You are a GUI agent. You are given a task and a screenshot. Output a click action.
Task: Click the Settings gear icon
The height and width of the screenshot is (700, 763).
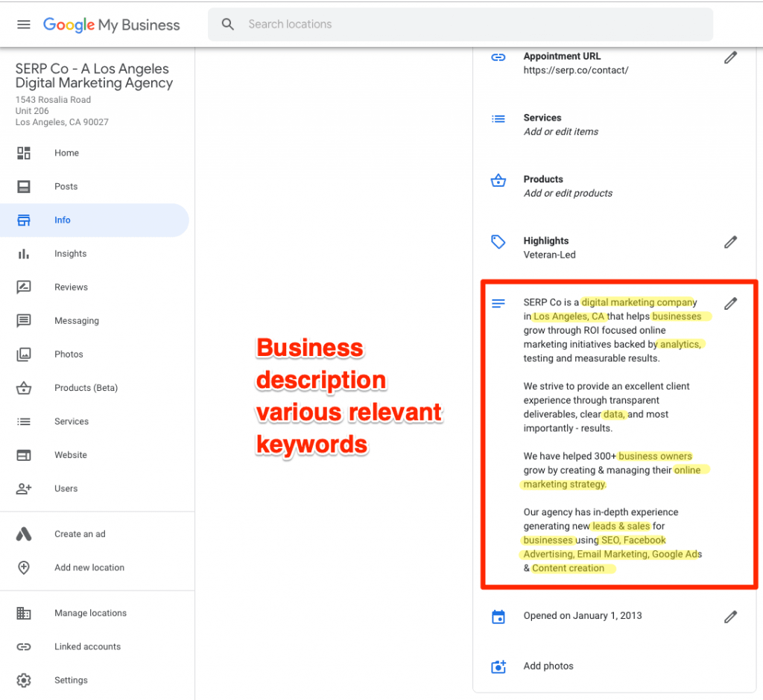pyautogui.click(x=24, y=680)
